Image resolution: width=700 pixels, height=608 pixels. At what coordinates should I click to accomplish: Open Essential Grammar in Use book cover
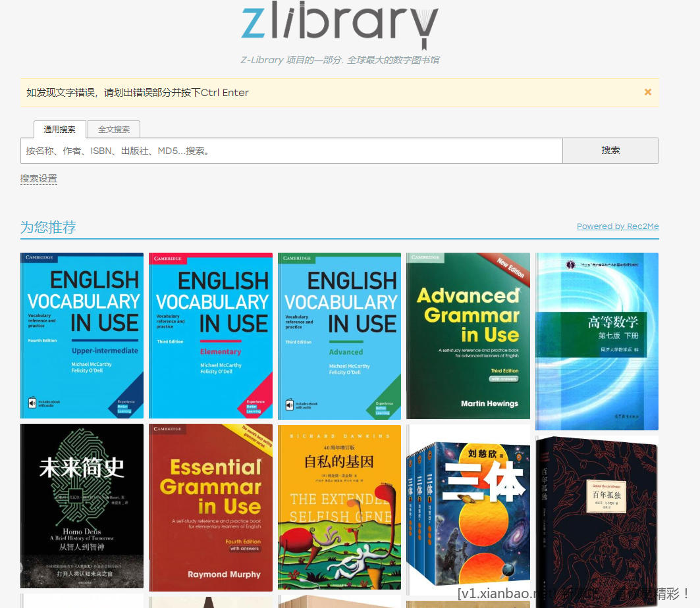211,507
